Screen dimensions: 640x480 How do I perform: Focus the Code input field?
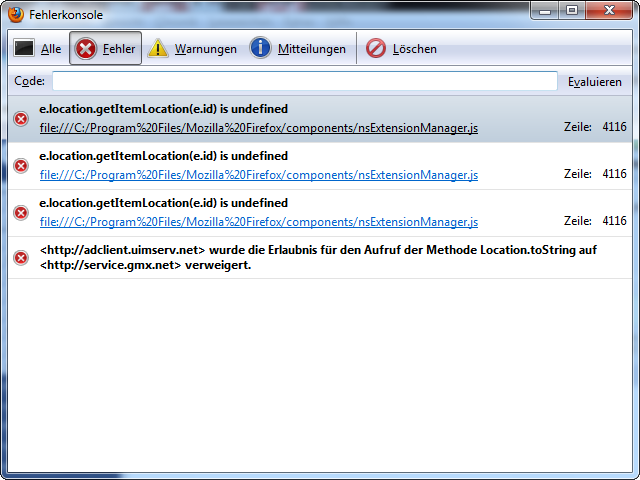pos(305,81)
